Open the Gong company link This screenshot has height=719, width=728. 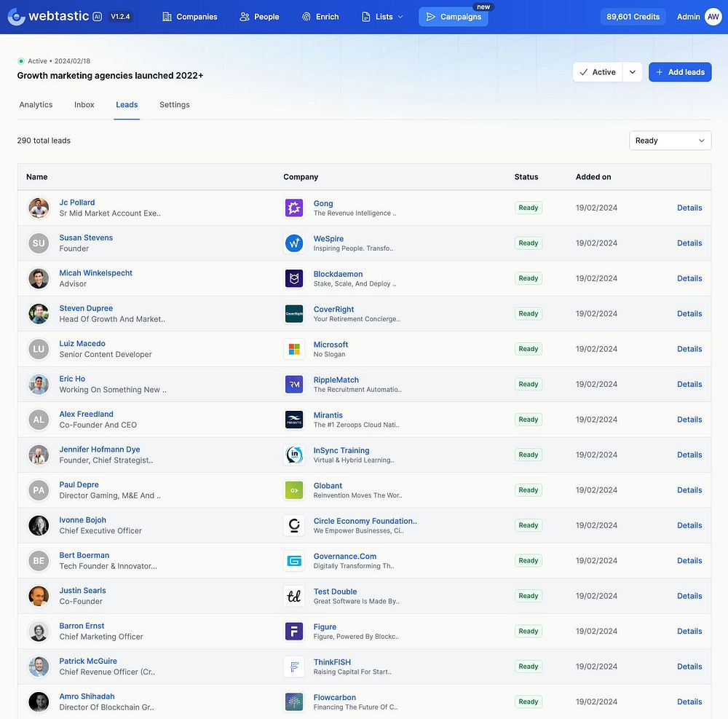click(323, 203)
